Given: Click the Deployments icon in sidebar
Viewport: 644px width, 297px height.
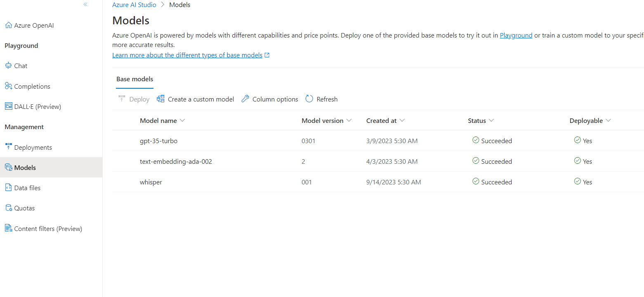Looking at the screenshot, I should pyautogui.click(x=8, y=147).
